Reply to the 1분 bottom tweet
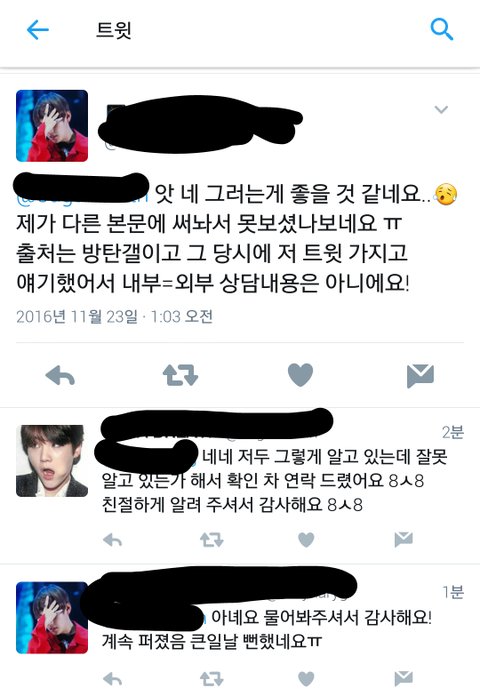This screenshot has width=480, height=696. click(112, 678)
